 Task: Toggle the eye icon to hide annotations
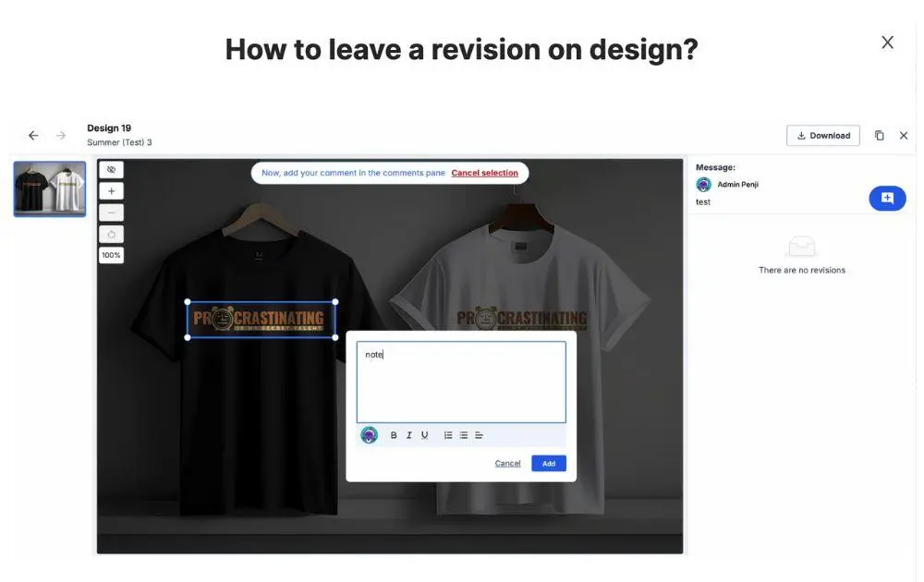coord(111,170)
